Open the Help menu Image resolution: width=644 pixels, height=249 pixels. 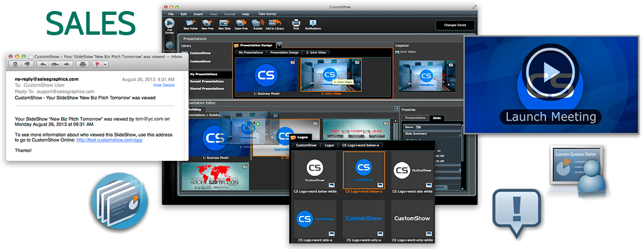(x=246, y=14)
